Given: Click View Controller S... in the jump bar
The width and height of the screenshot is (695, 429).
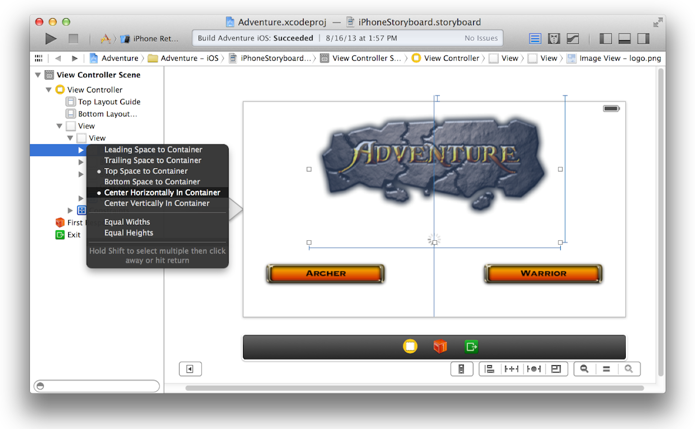Looking at the screenshot, I should pyautogui.click(x=361, y=58).
